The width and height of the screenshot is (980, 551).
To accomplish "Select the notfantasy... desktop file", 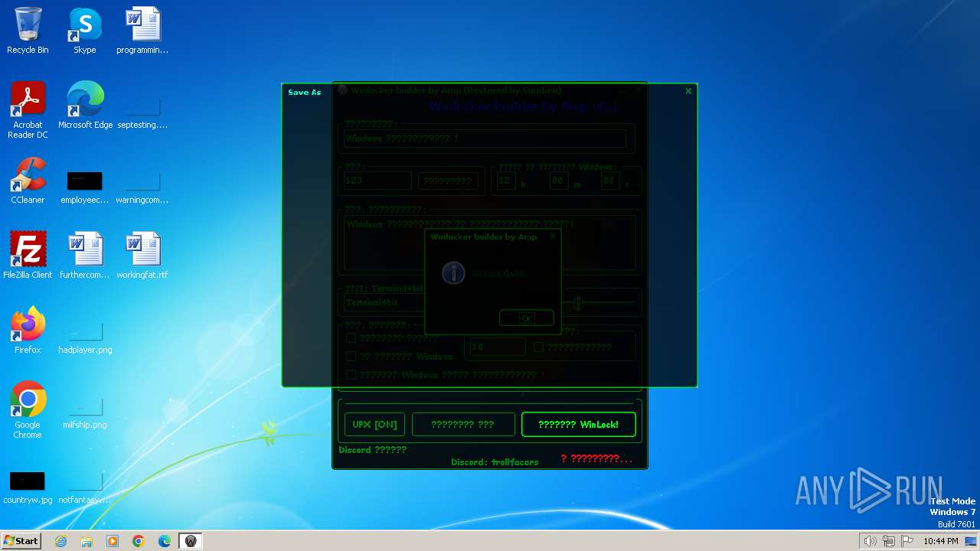I will click(x=85, y=488).
